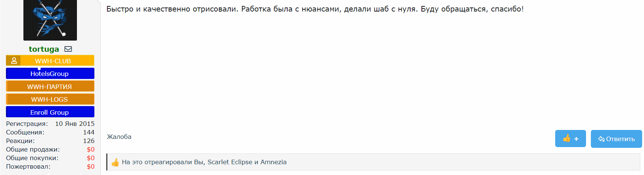Click the post text starting with Быстро

pyautogui.click(x=314, y=9)
